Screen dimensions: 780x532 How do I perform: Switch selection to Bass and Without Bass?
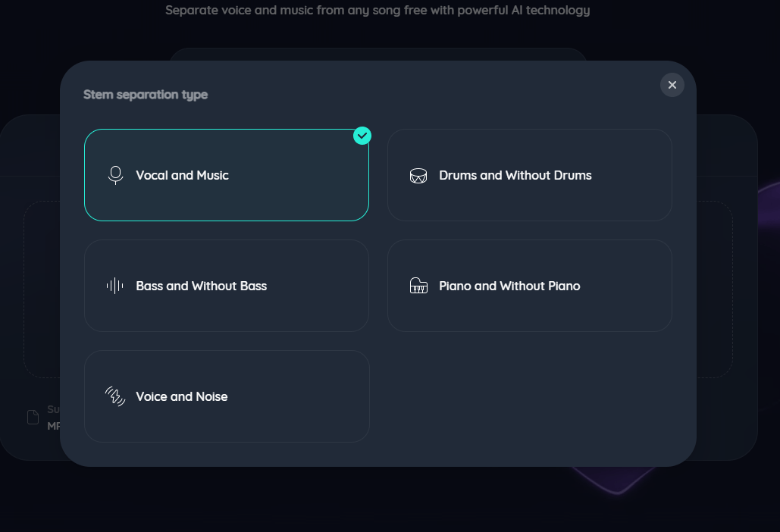click(227, 286)
